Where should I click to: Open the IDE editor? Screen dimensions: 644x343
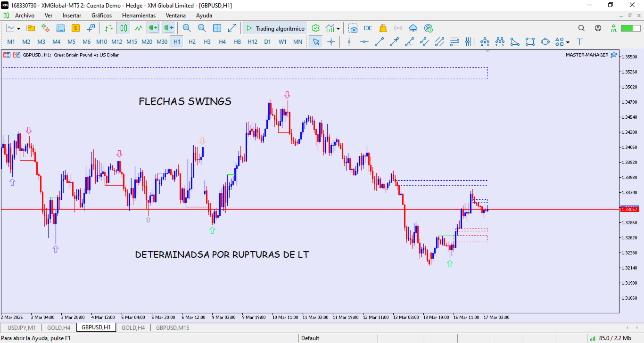[x=368, y=28]
